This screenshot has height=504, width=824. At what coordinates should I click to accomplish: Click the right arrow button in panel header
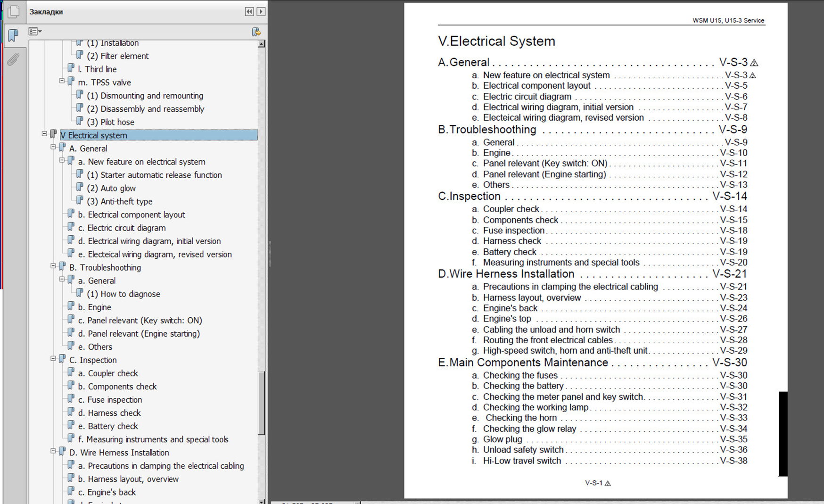tap(261, 12)
